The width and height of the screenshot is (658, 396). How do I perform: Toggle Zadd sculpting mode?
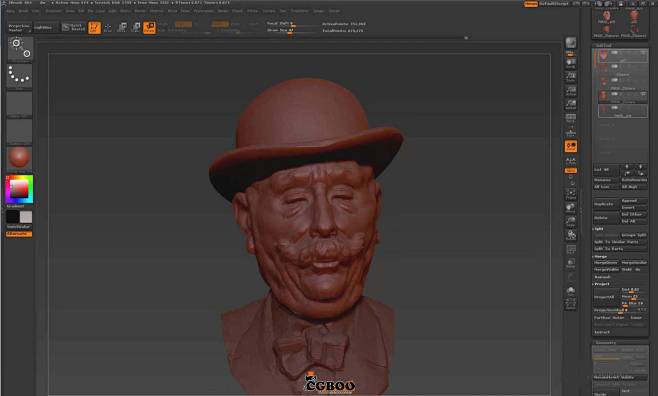tap(220, 24)
